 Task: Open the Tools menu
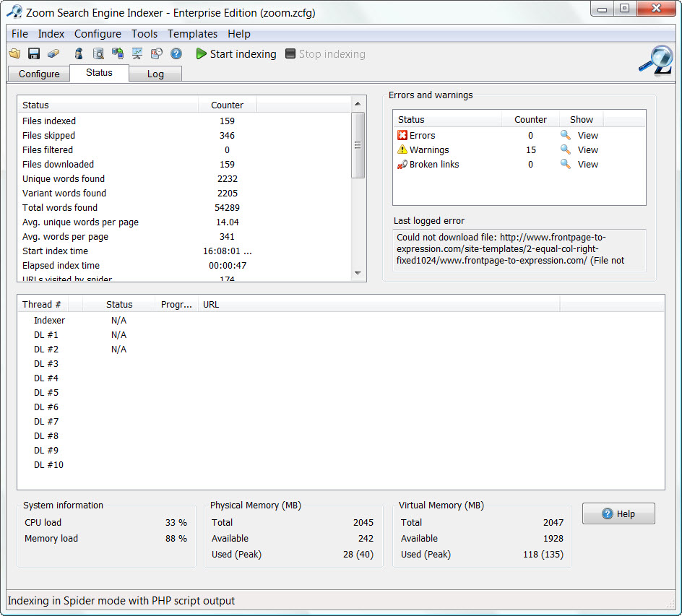(144, 34)
